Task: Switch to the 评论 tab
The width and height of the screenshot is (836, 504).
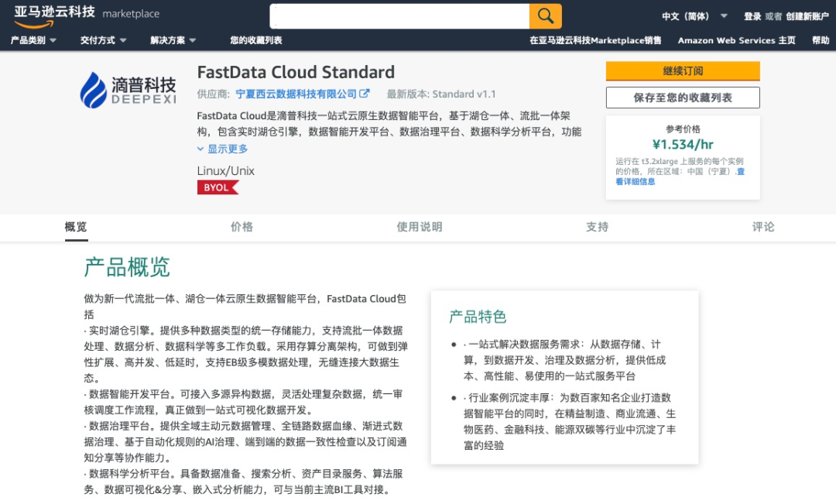Action: pos(763,227)
